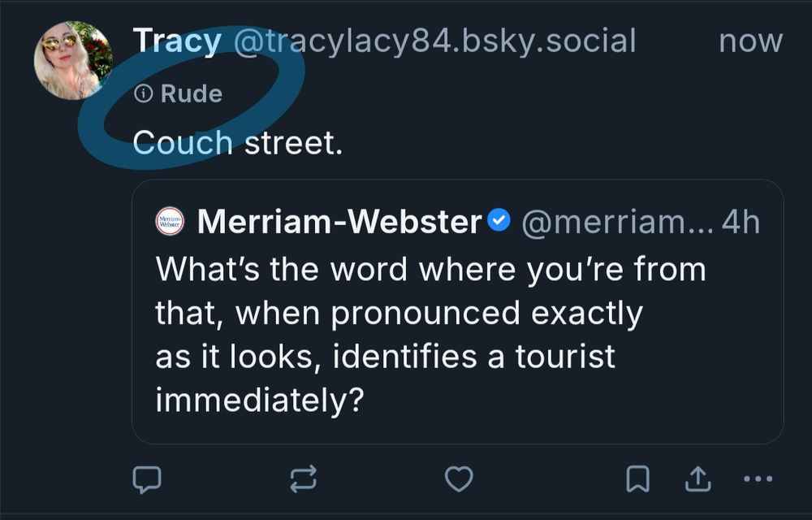Click the blue verified checkmark badge
The image size is (812, 520).
pyautogui.click(x=499, y=221)
